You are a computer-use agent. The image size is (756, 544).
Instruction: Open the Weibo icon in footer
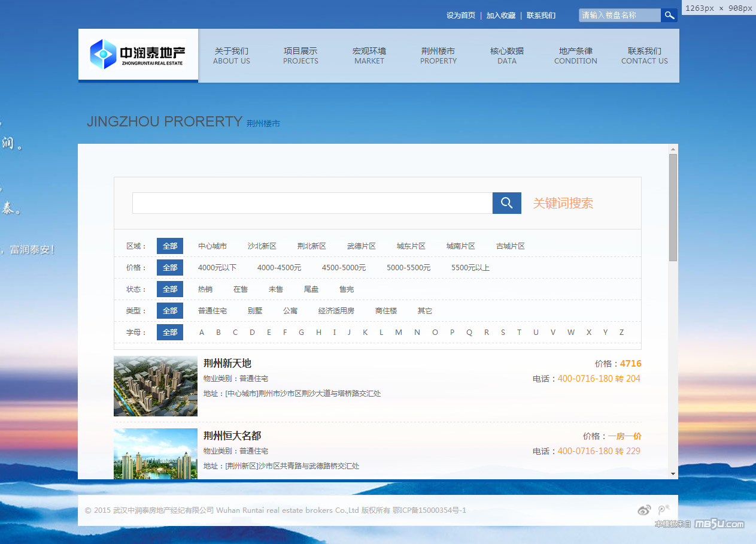coord(644,510)
